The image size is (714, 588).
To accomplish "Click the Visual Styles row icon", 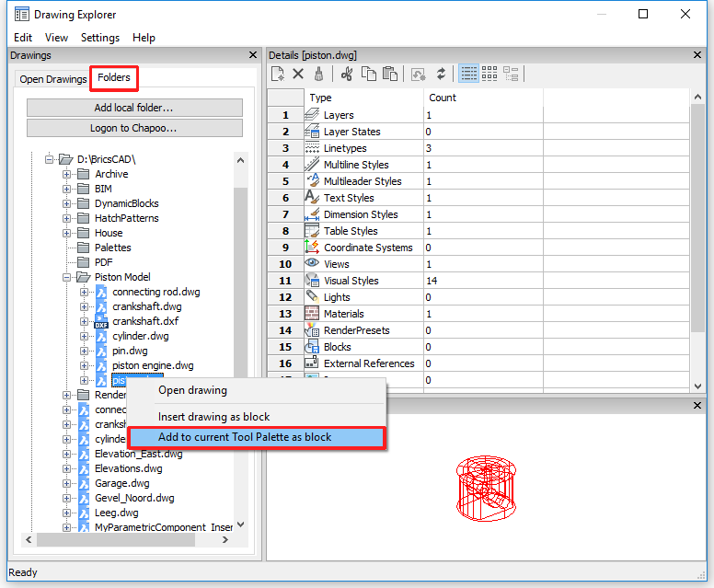I will point(311,281).
